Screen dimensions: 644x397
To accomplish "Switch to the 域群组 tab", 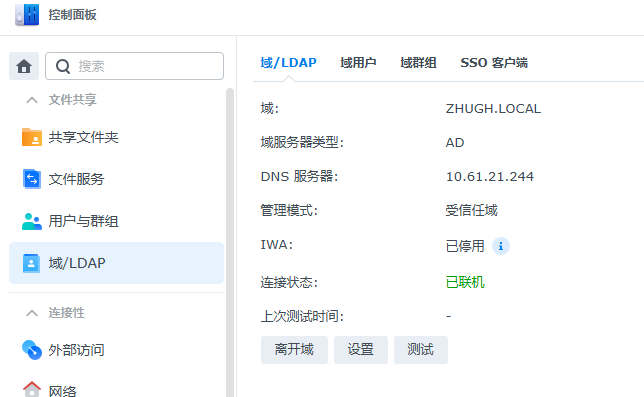I will point(418,63).
